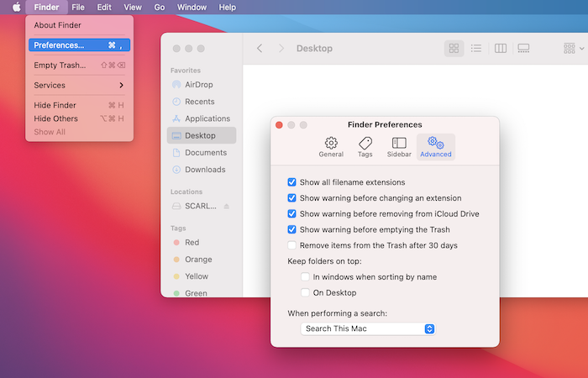This screenshot has width=588, height=378.
Task: Open the Search This Mac dropdown
Action: tap(368, 329)
